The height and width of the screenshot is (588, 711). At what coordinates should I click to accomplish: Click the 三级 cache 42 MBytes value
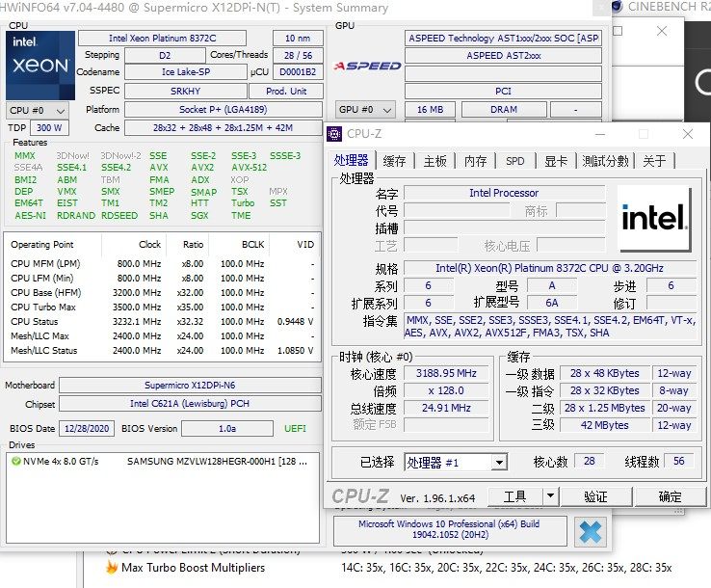click(x=604, y=425)
